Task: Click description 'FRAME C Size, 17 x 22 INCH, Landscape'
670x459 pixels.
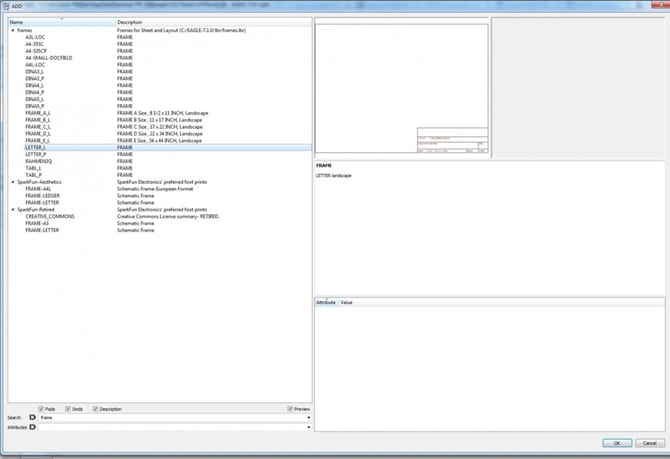Action: [x=160, y=127]
